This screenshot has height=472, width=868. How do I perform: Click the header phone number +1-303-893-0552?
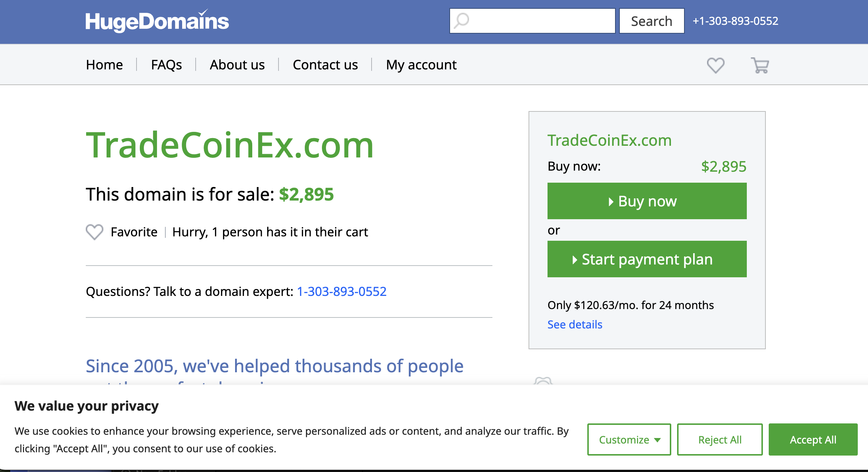click(x=736, y=21)
